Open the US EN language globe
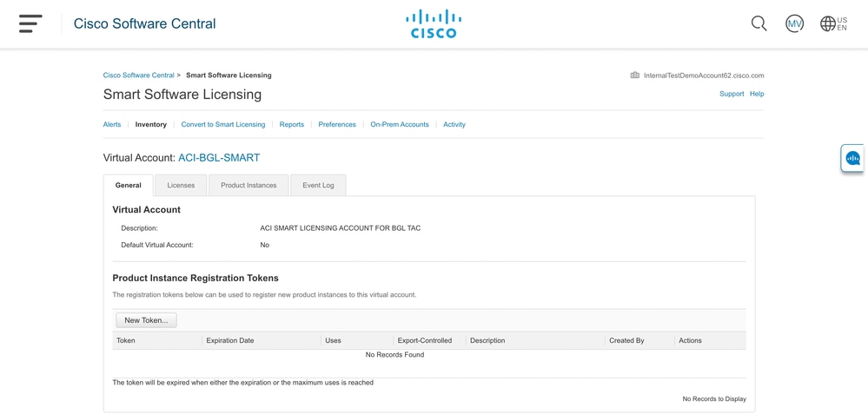868x414 pixels. (x=833, y=23)
